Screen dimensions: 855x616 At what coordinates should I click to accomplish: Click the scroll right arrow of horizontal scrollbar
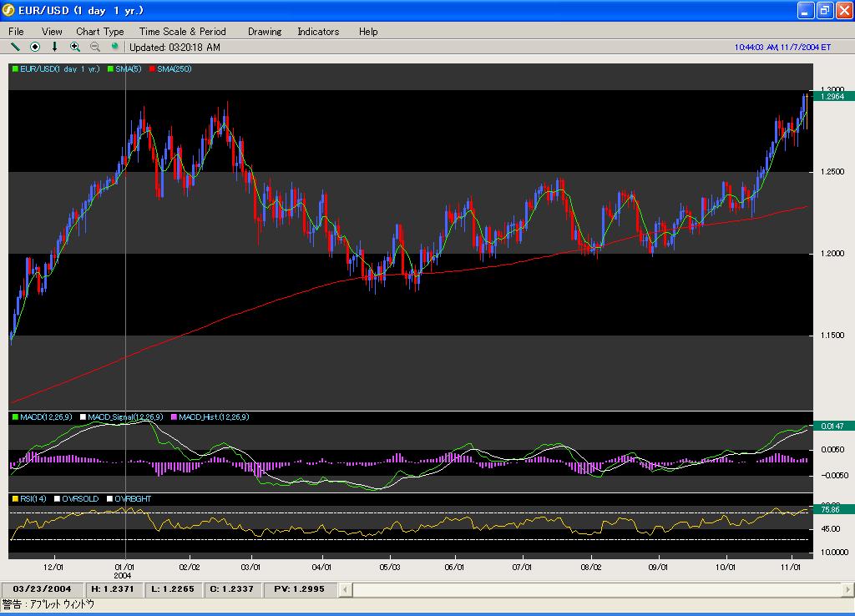click(848, 589)
